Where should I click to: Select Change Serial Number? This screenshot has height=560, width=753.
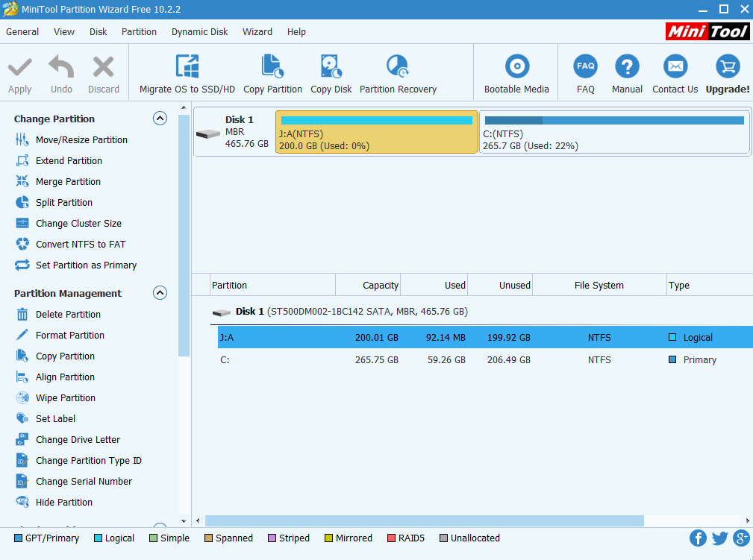(73, 481)
